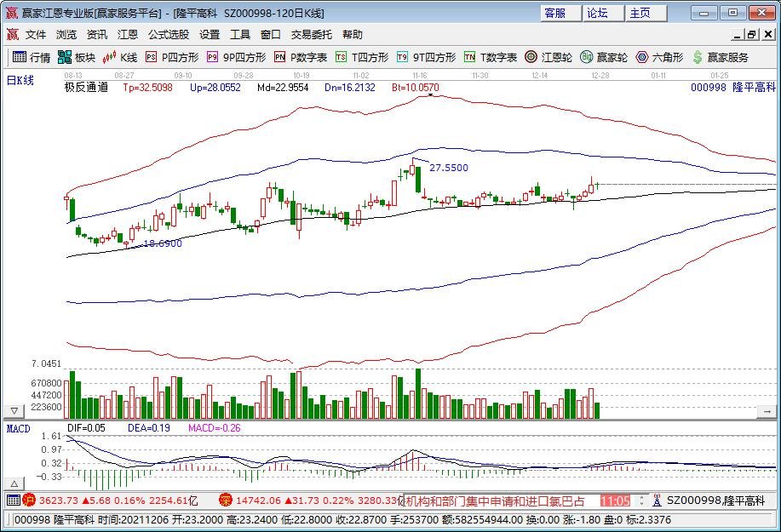Open the T数字表 tool
Screen dimensions: 781x532
[491, 57]
